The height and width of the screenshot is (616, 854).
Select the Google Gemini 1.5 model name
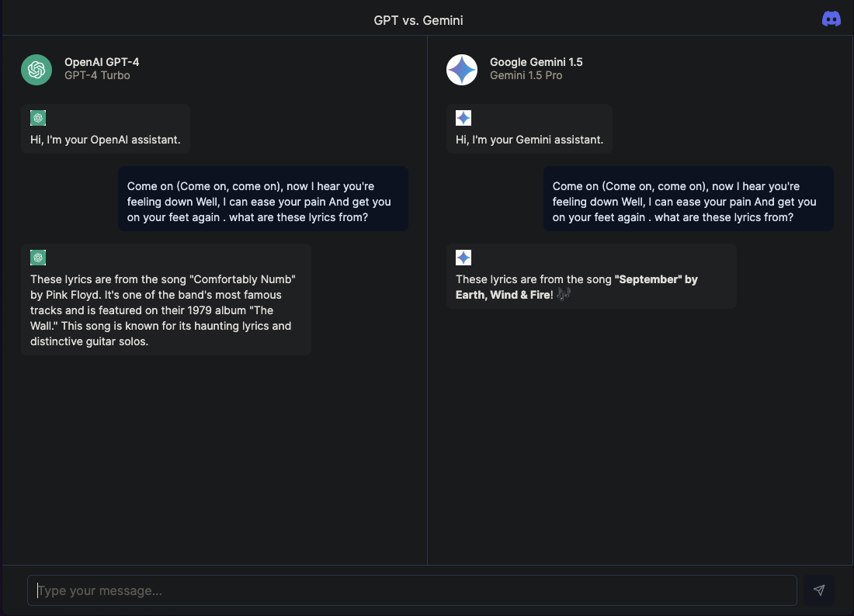(x=536, y=62)
